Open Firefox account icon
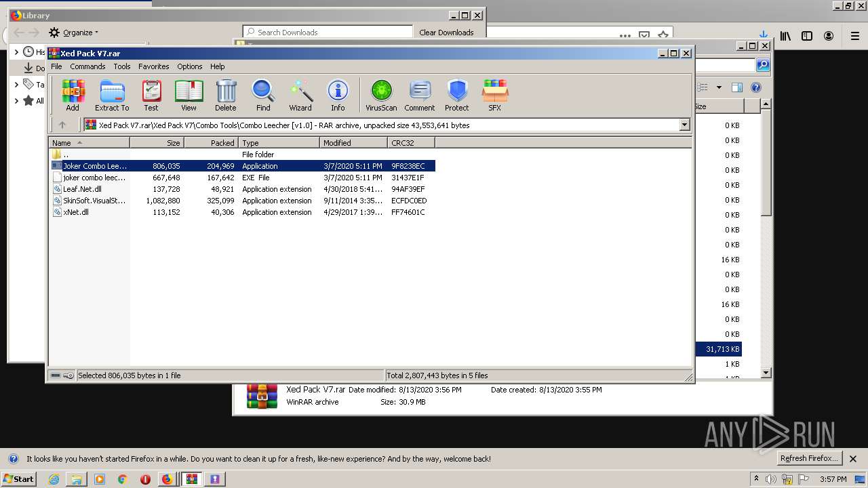Viewport: 868px width, 488px height. [829, 36]
